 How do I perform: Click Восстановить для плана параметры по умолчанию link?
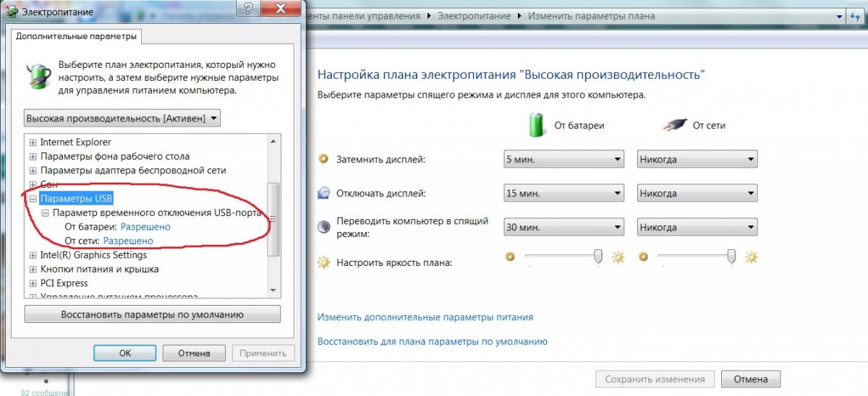pyautogui.click(x=433, y=341)
